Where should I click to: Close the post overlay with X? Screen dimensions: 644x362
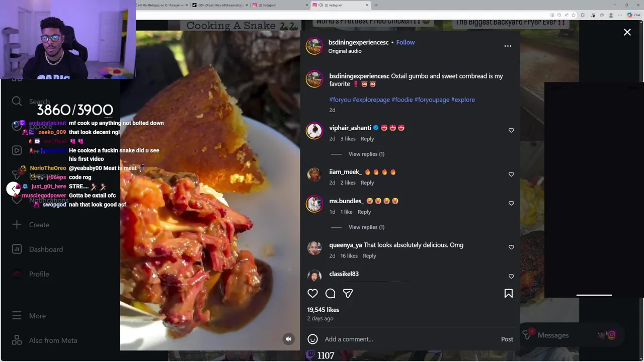(x=627, y=32)
